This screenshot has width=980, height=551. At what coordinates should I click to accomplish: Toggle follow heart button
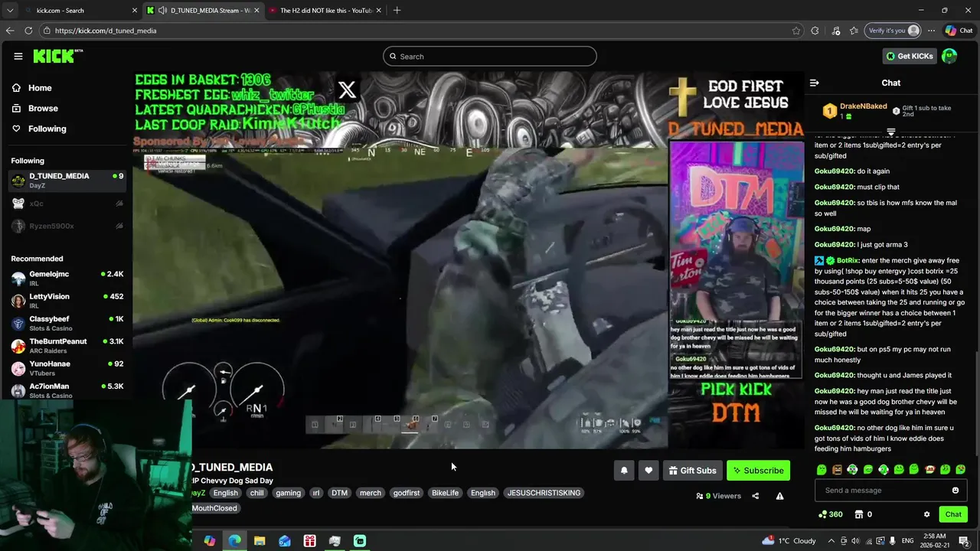(x=648, y=471)
